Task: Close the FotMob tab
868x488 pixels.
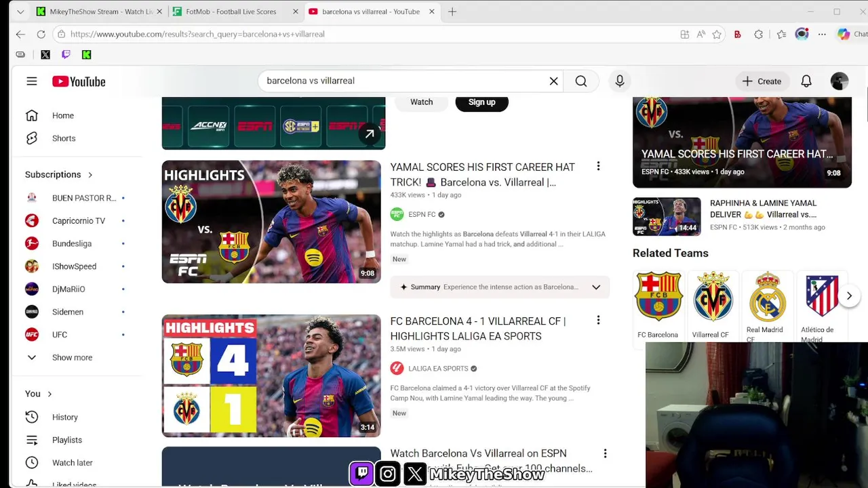Action: point(296,12)
